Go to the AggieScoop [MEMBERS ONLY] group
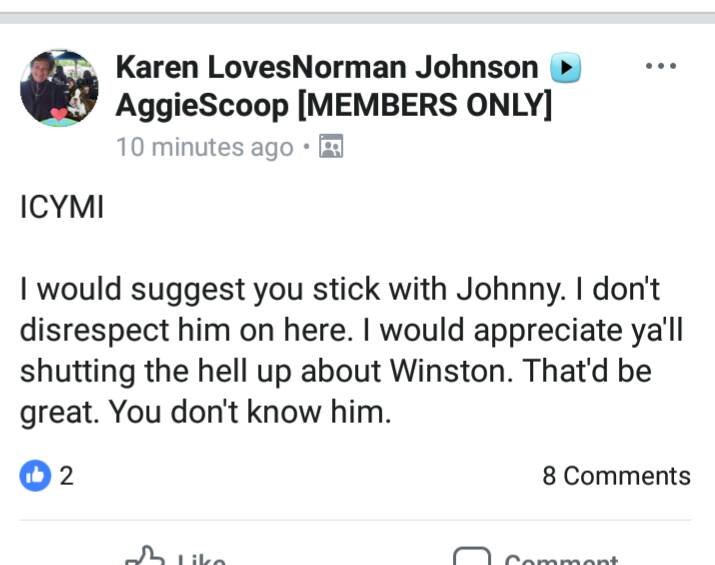Image resolution: width=715 pixels, height=565 pixels. 333,106
